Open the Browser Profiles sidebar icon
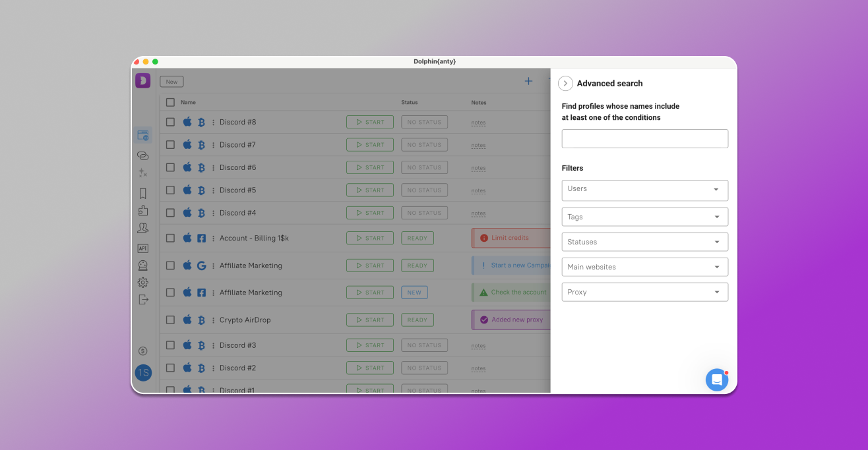This screenshot has width=868, height=450. tap(143, 134)
